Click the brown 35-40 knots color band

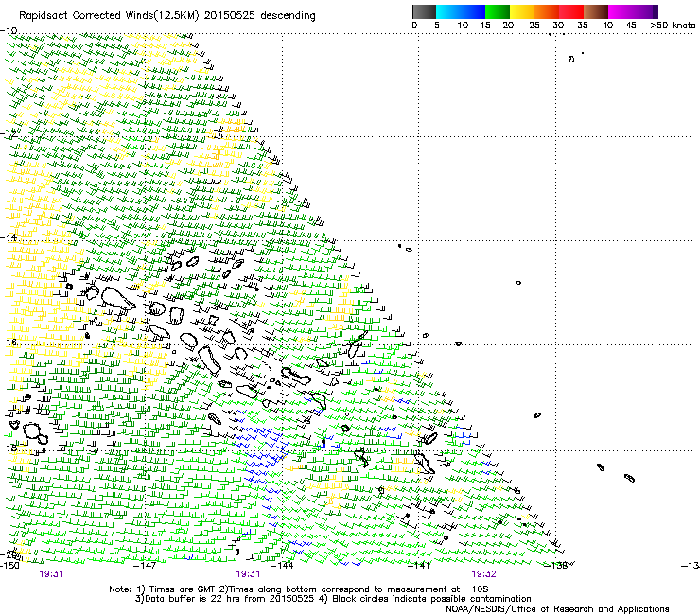coord(596,11)
